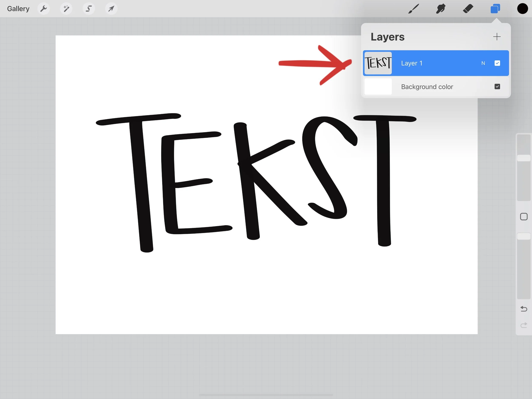Open the active color picker
Screen dimensions: 532x399
pos(522,9)
